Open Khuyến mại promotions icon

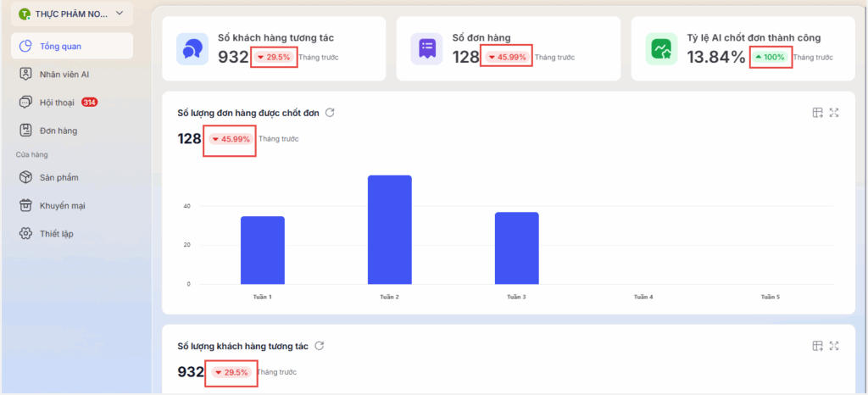(25, 205)
